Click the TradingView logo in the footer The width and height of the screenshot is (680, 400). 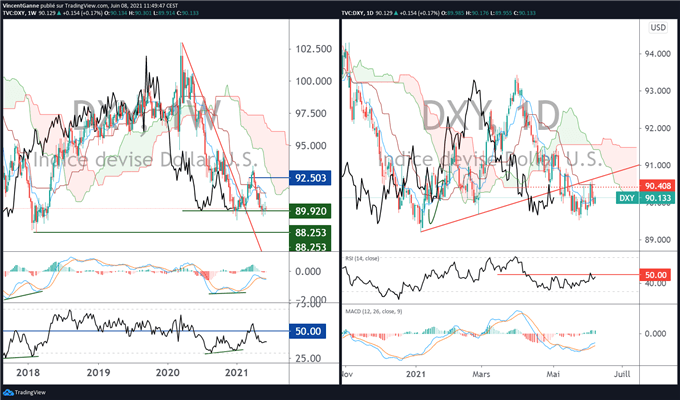(x=24, y=393)
